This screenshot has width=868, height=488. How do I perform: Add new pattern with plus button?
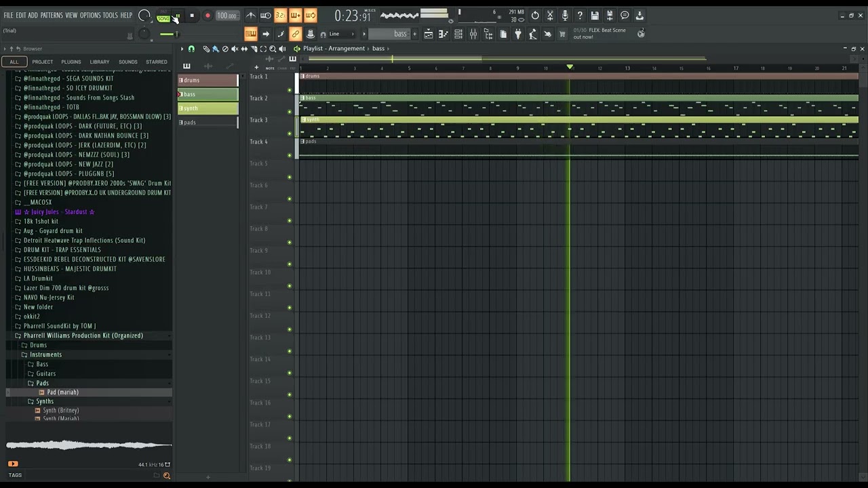415,34
